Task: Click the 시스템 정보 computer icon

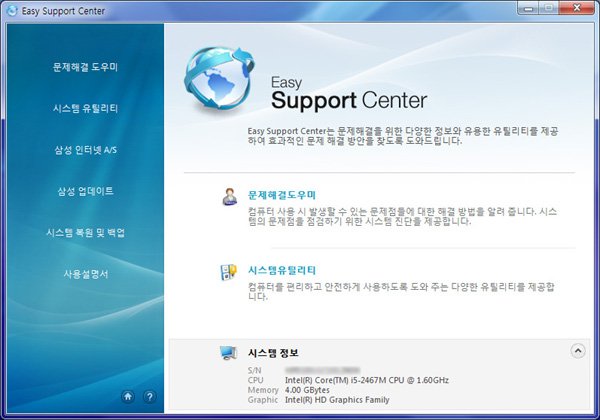Action: (x=228, y=353)
